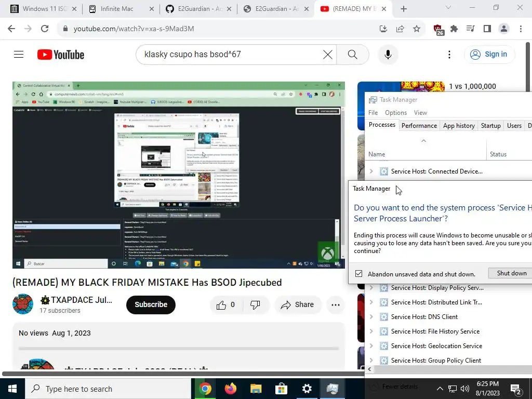The width and height of the screenshot is (532, 399).
Task: Click the Sign in button
Action: pyautogui.click(x=489, y=54)
